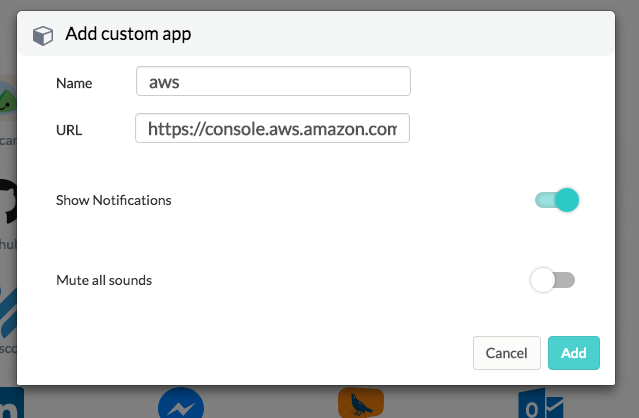Click into the URL text field
This screenshot has width=639, height=418.
273,128
